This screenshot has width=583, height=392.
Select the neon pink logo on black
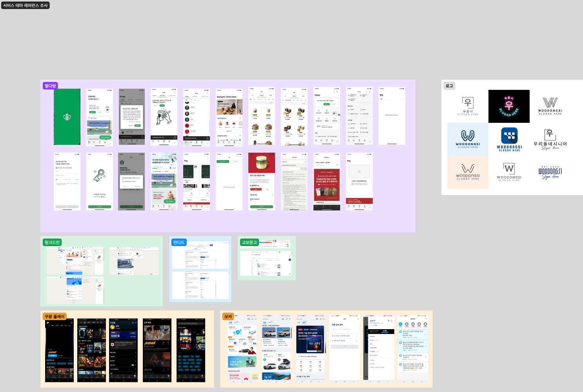pyautogui.click(x=509, y=106)
